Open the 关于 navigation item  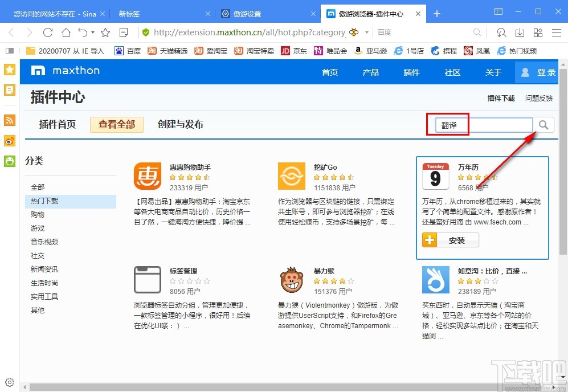tap(493, 72)
